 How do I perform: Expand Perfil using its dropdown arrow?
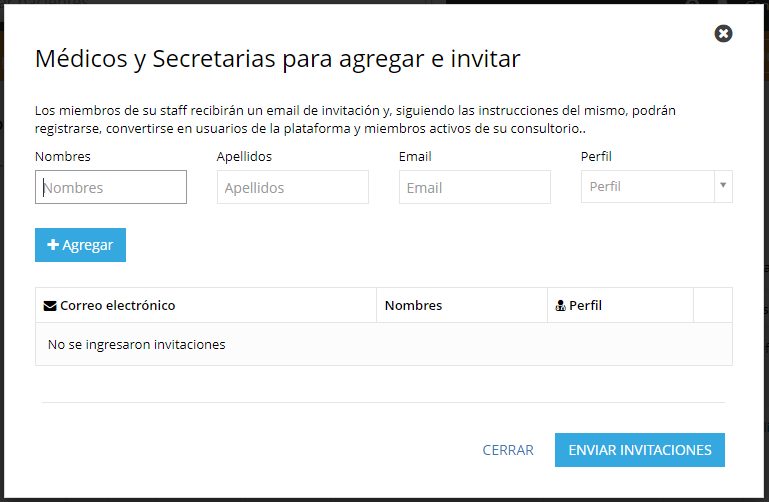coord(723,185)
